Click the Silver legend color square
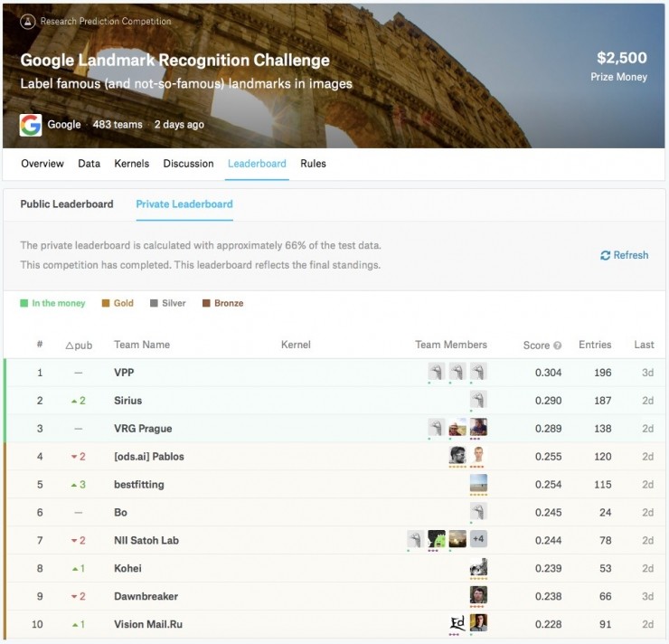Viewport: 669px width, 644px height. point(154,303)
